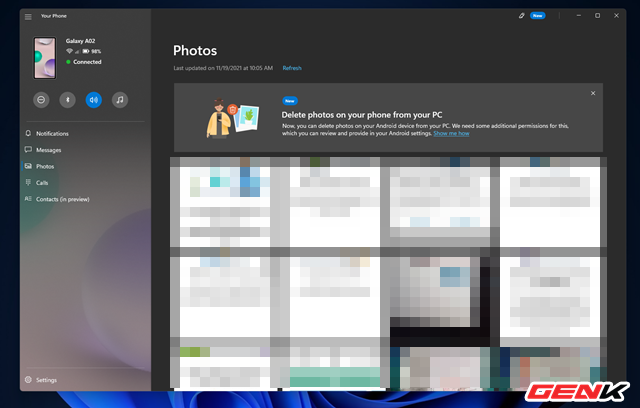Click the delete photos banner illustration
This screenshot has width=640, height=408.
[x=233, y=118]
